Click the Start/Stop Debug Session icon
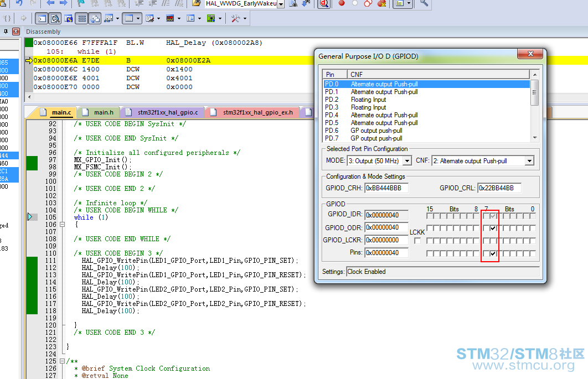588x379 pixels. [x=324, y=4]
